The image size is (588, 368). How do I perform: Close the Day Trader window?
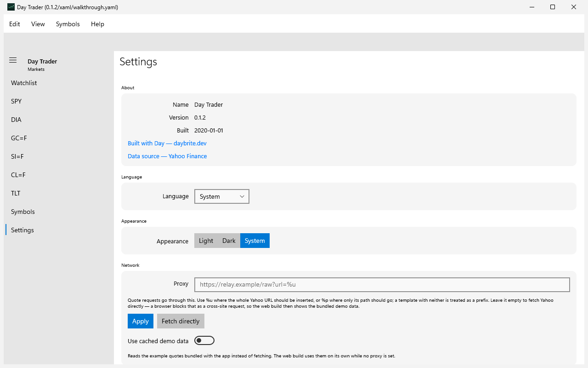coord(574,7)
